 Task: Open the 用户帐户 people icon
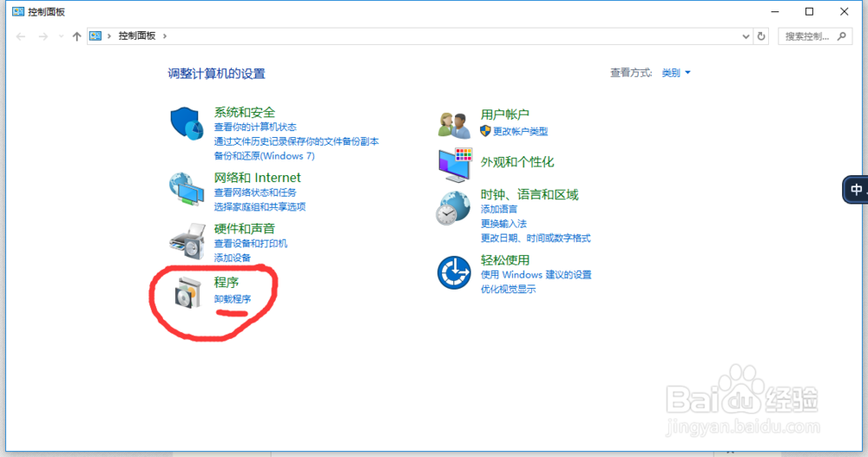(454, 124)
